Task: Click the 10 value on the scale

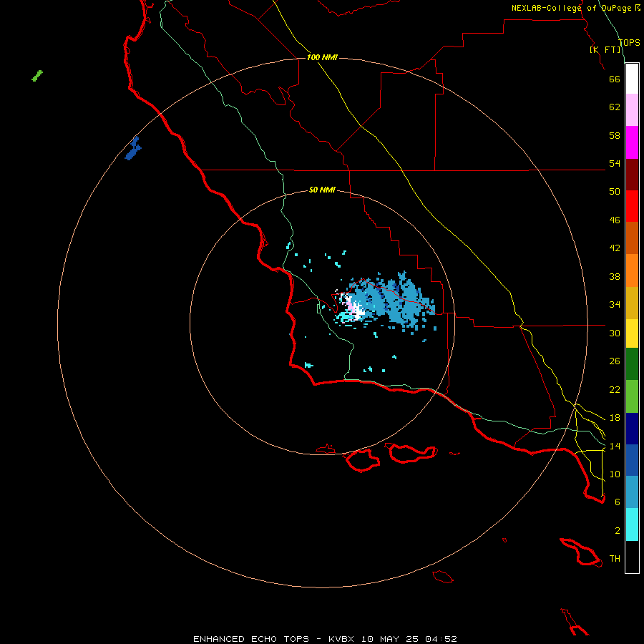Action: (x=615, y=474)
